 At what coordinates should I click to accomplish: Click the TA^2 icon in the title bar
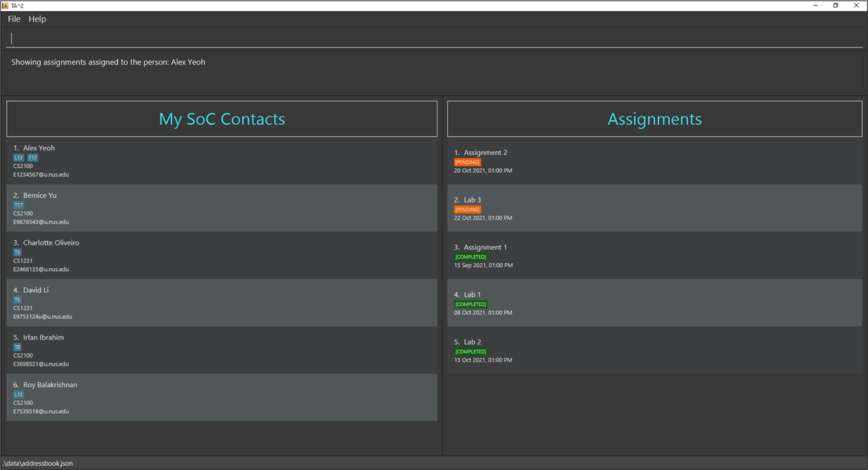(x=6, y=5)
